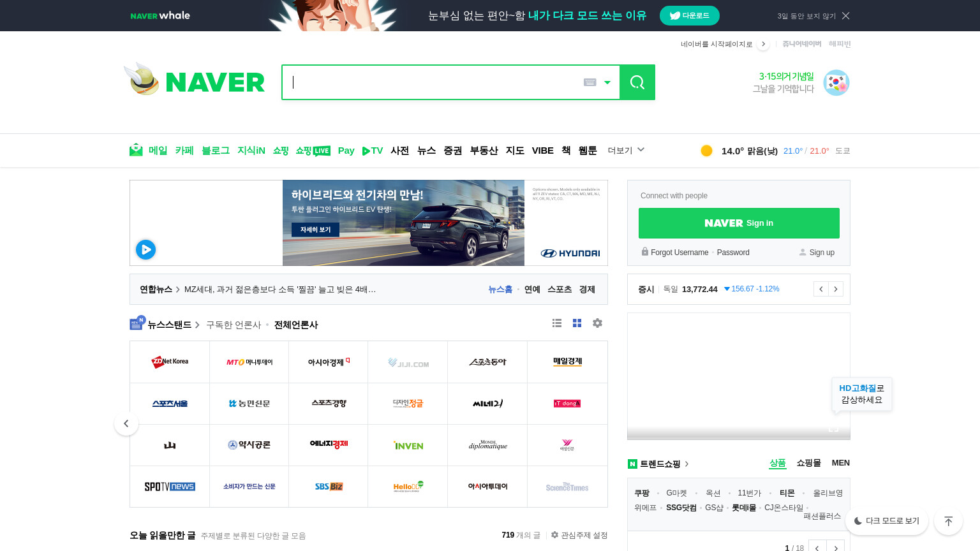Open 카페 from the service menu

coord(184,151)
